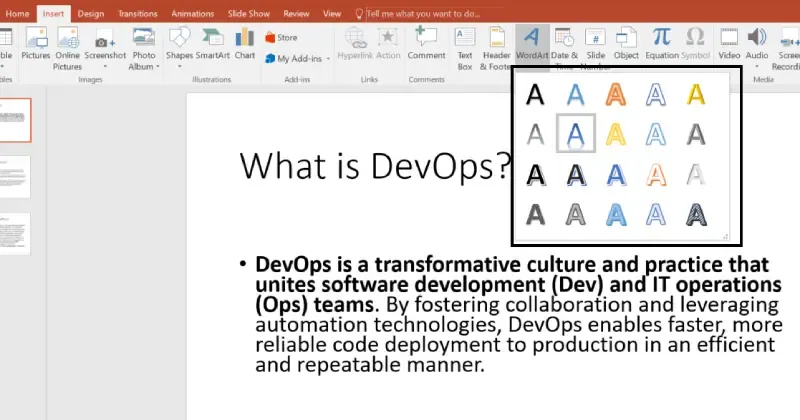Open the Design tab
Screen dimensions: 800x420
[x=91, y=14]
